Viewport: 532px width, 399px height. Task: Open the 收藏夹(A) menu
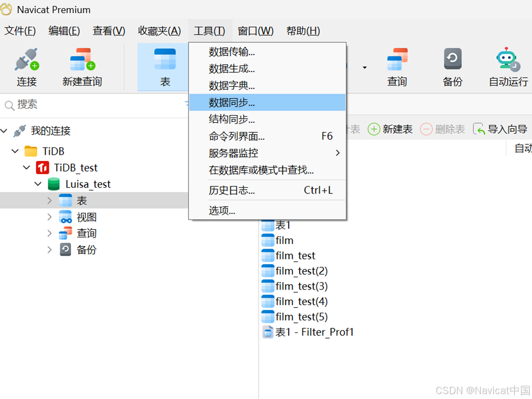(160, 31)
